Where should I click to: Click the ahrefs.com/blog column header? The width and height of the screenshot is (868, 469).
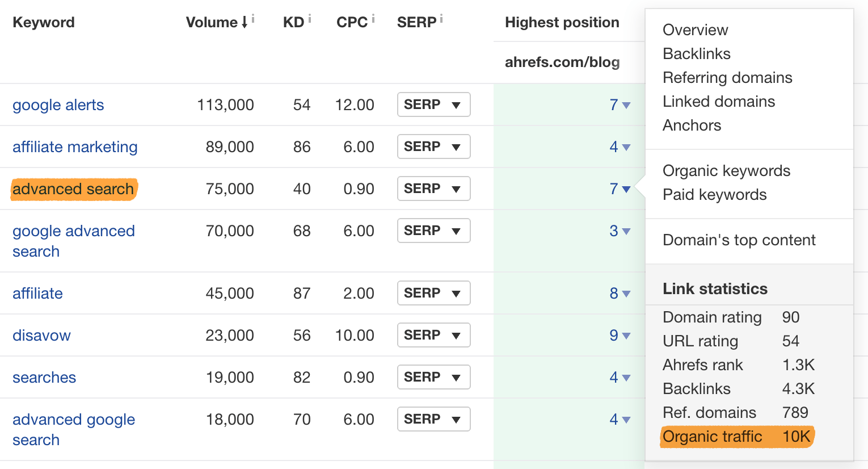tap(562, 62)
